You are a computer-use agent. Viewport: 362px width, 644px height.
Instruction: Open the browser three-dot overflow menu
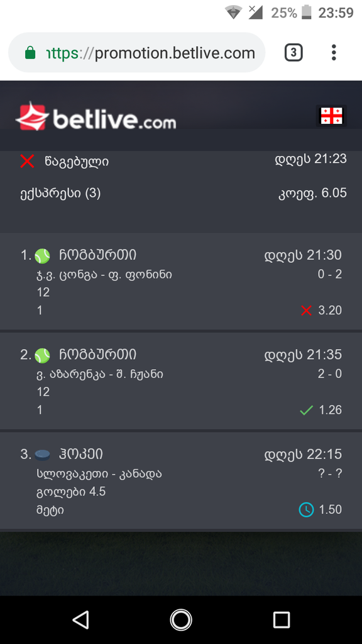tap(333, 53)
